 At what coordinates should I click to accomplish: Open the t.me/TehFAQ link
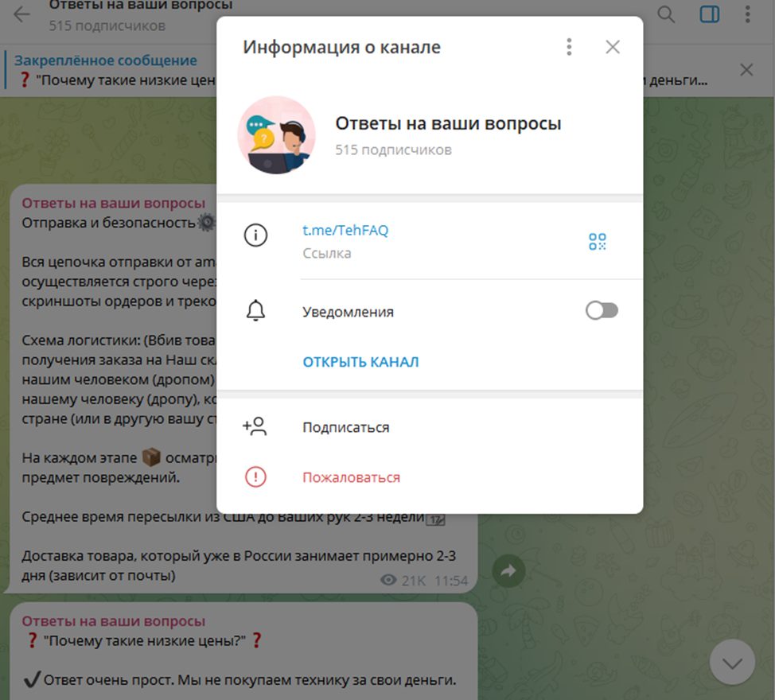(345, 230)
